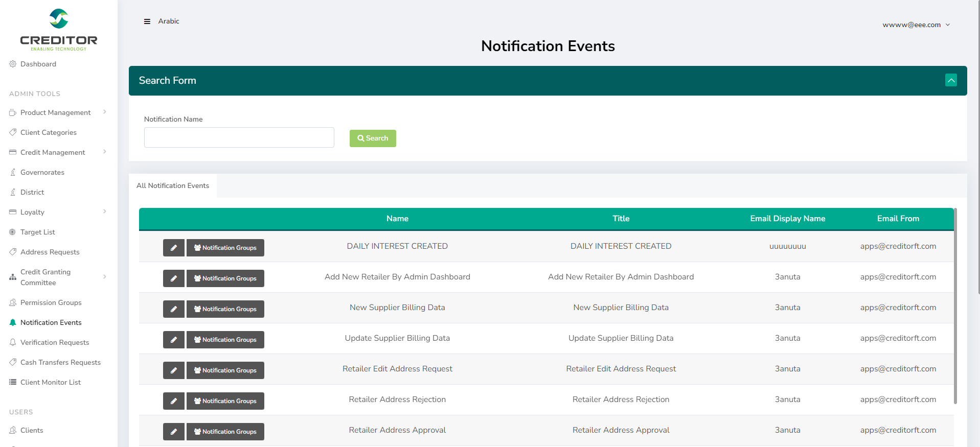Open Target List in the sidebar

click(38, 232)
